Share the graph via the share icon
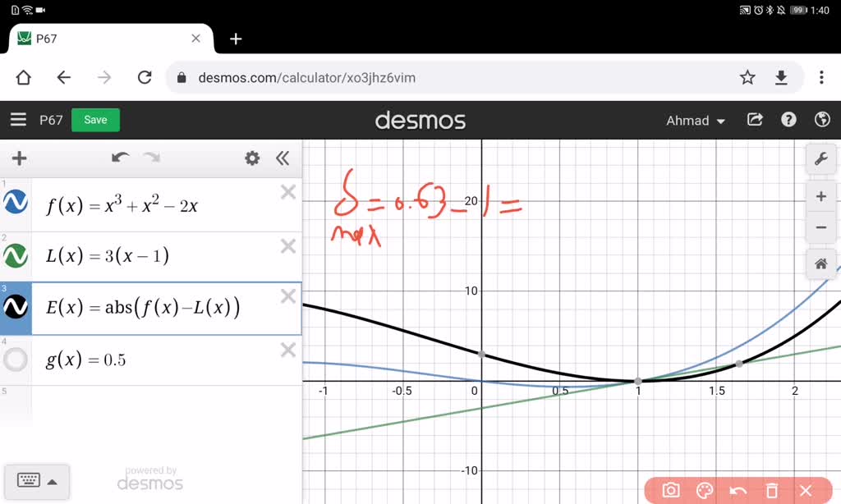The width and height of the screenshot is (841, 504). (755, 119)
